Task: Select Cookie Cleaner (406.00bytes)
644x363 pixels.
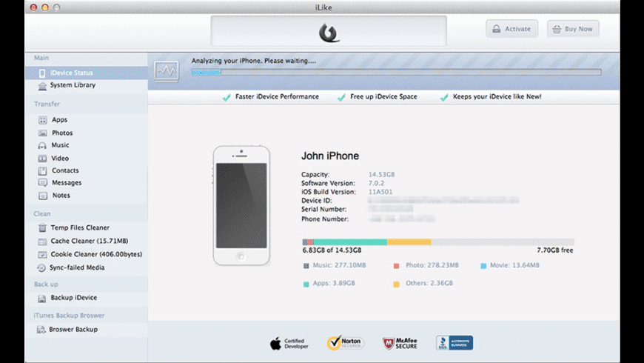Action: [x=96, y=254]
